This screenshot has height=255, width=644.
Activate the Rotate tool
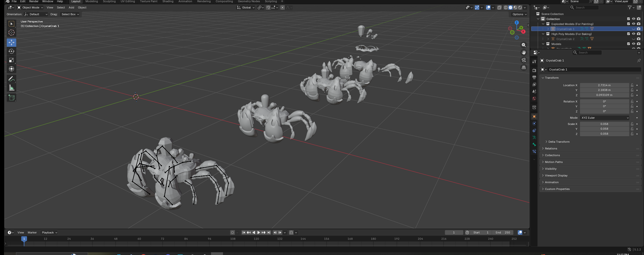tap(11, 51)
